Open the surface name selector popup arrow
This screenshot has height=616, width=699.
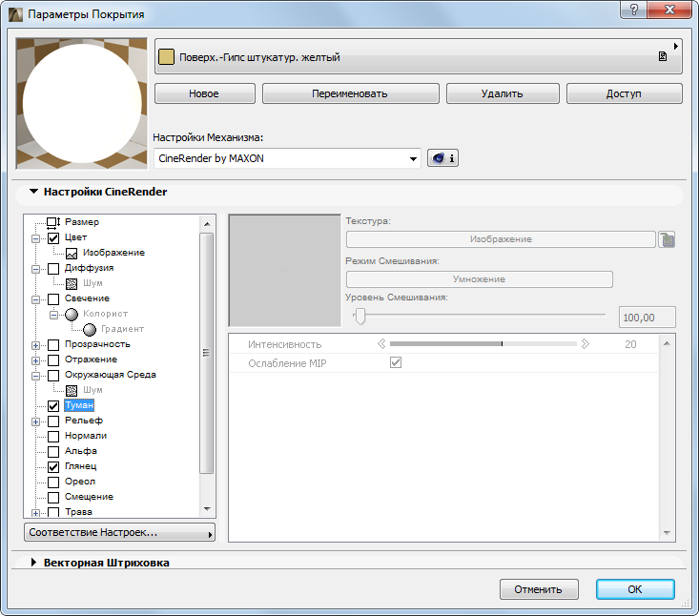pos(676,46)
